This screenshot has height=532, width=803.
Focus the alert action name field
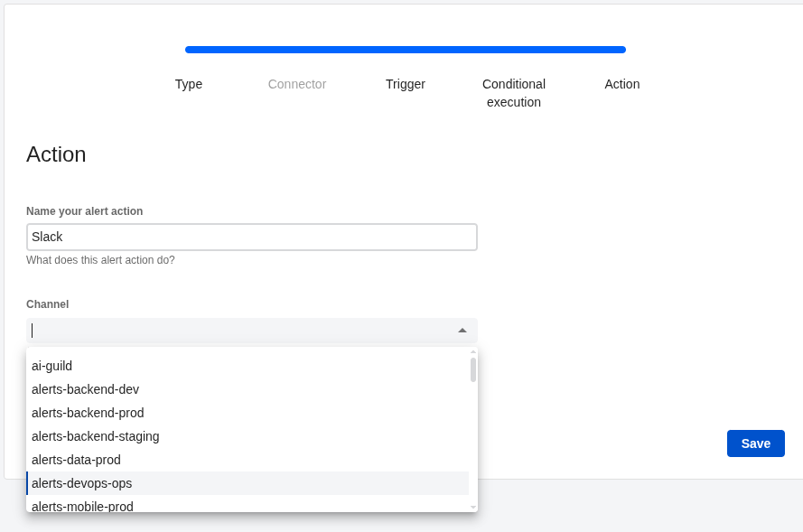tap(252, 237)
